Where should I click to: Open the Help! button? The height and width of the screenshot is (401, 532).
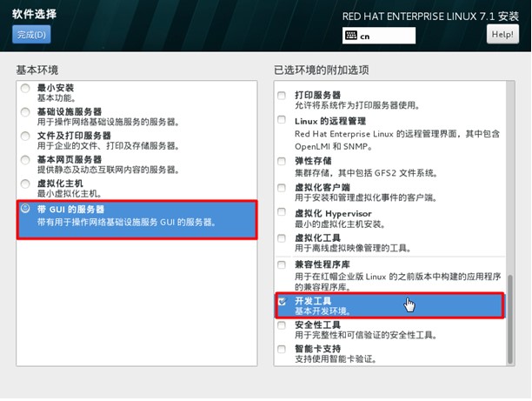pyautogui.click(x=502, y=35)
